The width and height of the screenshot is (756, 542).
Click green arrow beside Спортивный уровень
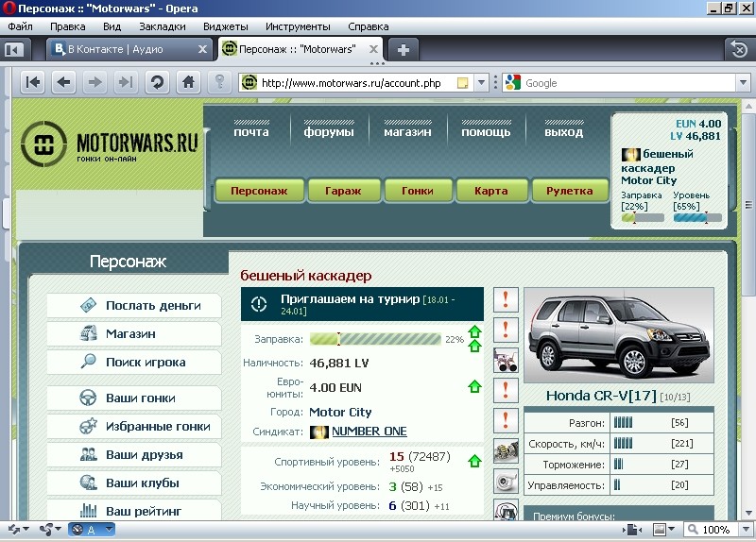[x=474, y=461]
